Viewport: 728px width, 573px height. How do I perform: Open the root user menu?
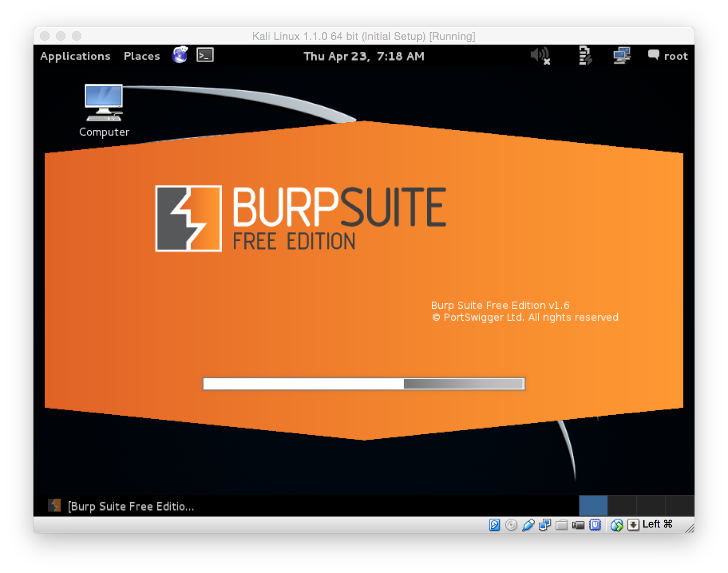676,56
